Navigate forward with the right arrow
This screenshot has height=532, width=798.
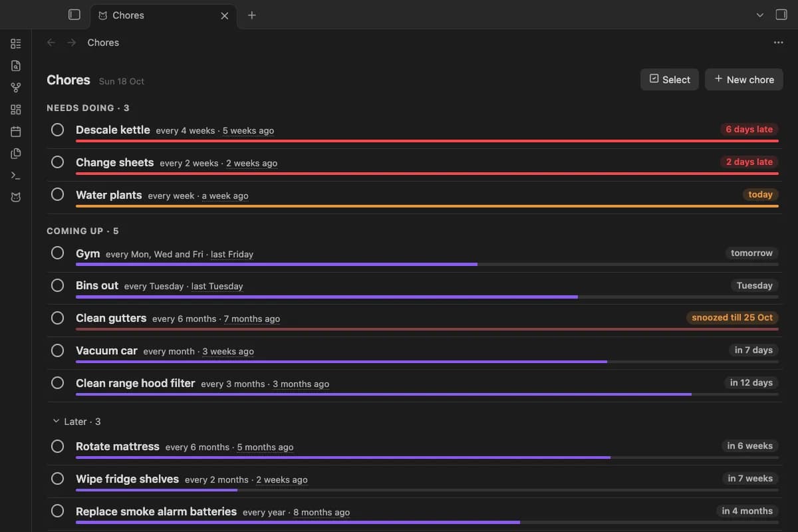coord(72,43)
